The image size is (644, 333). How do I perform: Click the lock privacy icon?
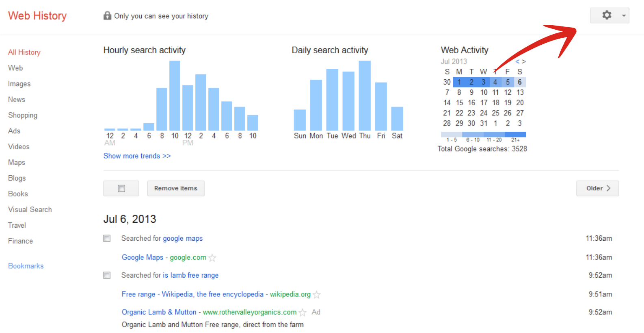point(107,16)
